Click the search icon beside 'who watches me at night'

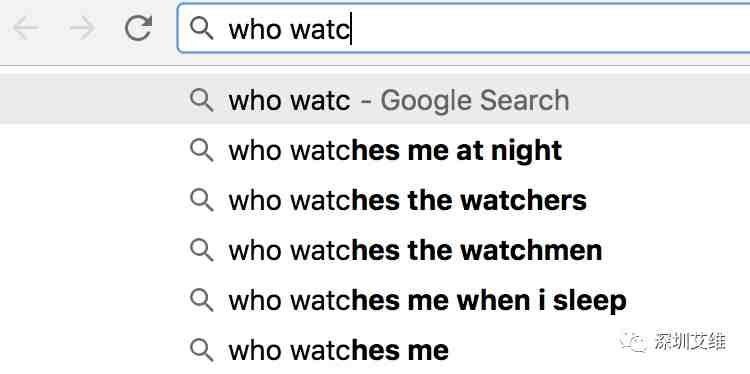[201, 150]
